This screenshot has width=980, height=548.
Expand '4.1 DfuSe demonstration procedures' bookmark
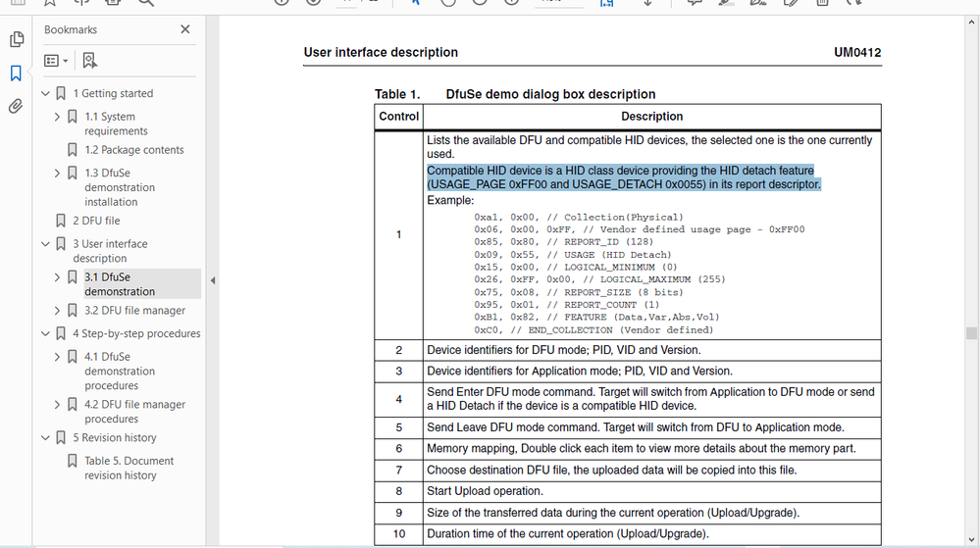(x=57, y=356)
